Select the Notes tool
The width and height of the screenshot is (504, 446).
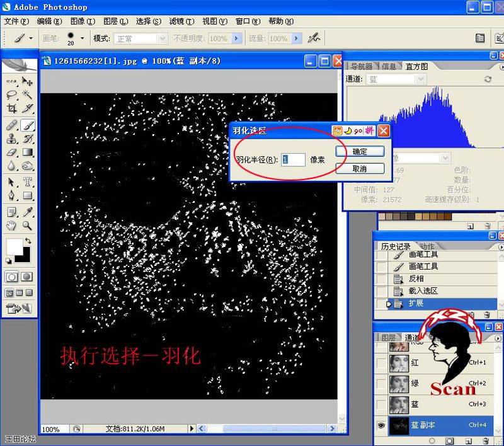pyautogui.click(x=11, y=212)
